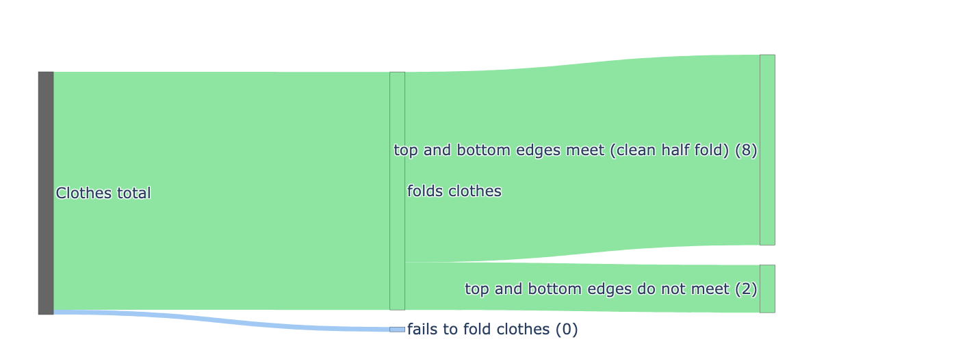The image size is (980, 359).
Task: Click the '(8)' count in the clean half fold label
Action: coord(746,150)
